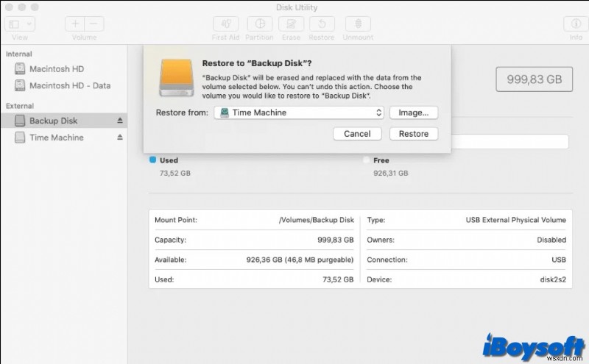Open the Partition toolbar icon
Screen dimensions: 589x364
click(x=260, y=24)
